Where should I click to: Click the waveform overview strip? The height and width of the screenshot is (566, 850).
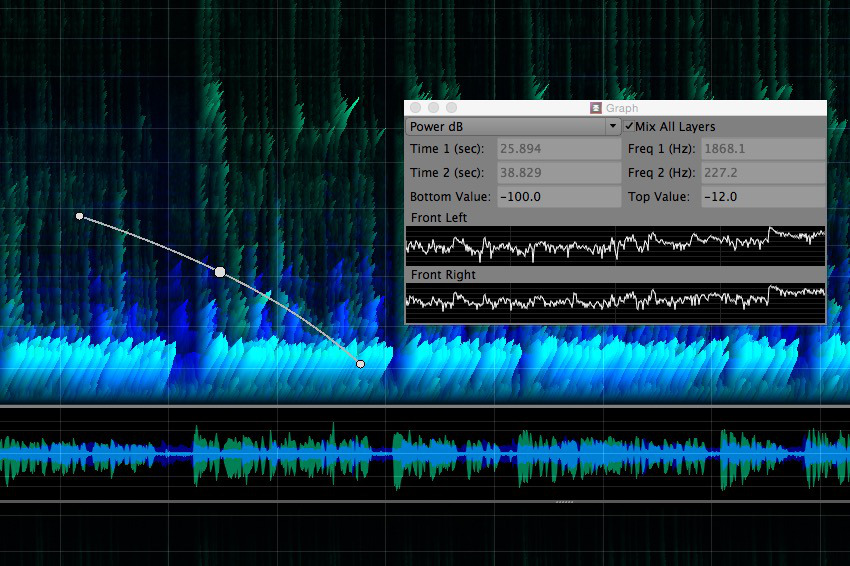point(425,455)
